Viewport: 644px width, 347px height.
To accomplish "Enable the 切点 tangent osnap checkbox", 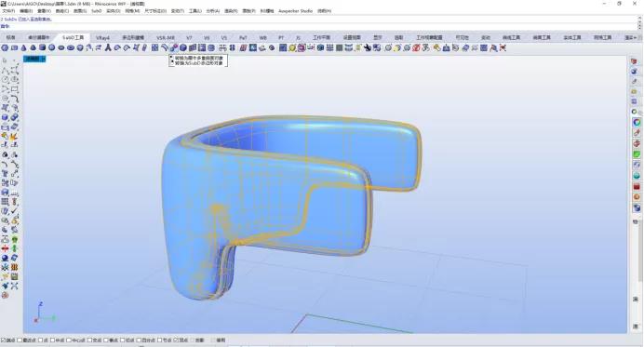I will point(123,340).
